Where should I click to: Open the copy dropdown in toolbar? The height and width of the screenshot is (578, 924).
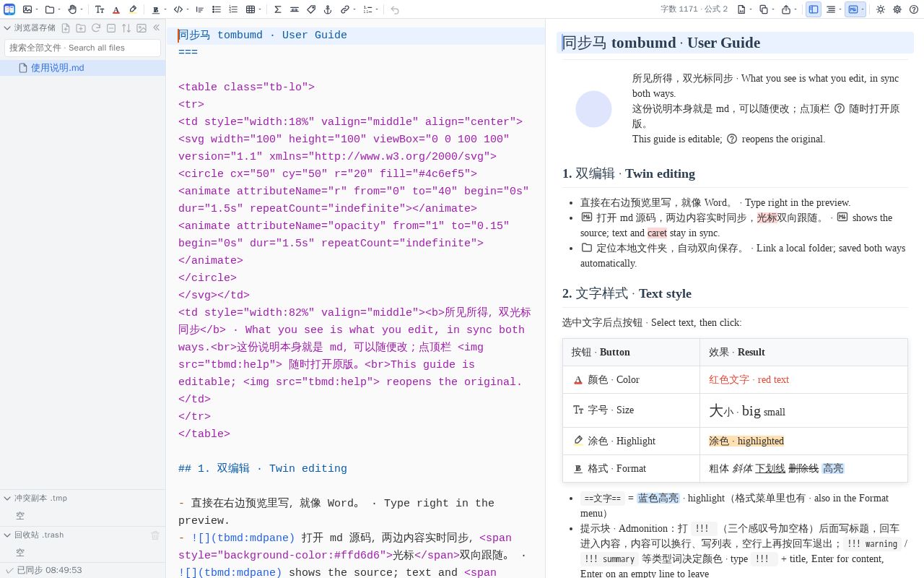[767, 9]
